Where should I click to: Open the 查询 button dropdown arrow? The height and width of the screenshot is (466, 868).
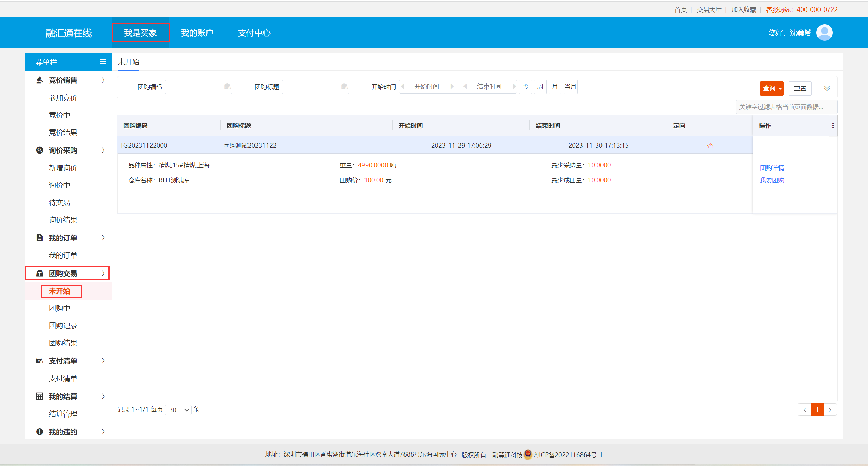pyautogui.click(x=780, y=88)
